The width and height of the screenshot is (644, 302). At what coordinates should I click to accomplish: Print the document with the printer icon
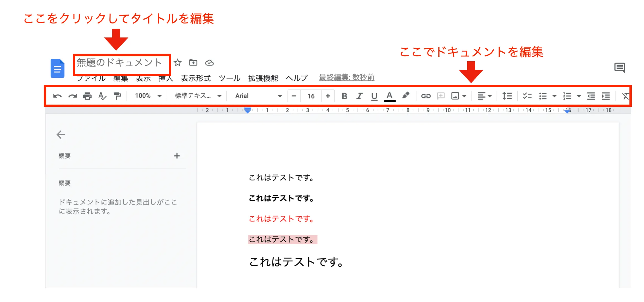(x=87, y=96)
